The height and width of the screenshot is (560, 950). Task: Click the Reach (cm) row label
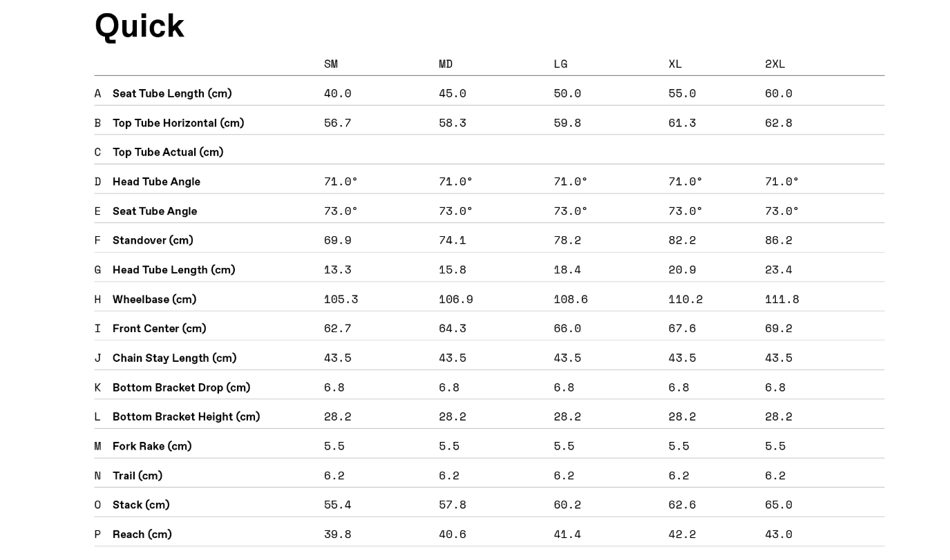click(142, 534)
